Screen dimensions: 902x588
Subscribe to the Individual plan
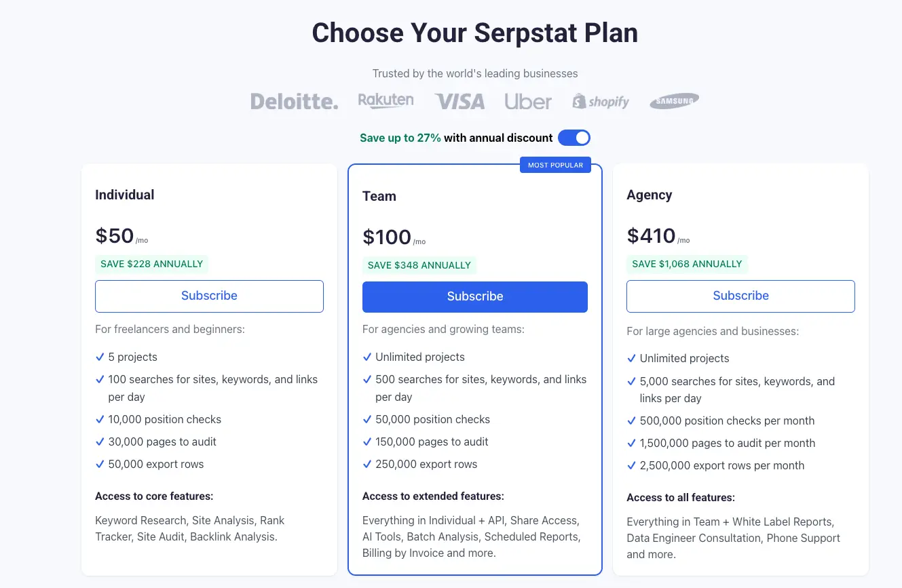pyautogui.click(x=209, y=296)
